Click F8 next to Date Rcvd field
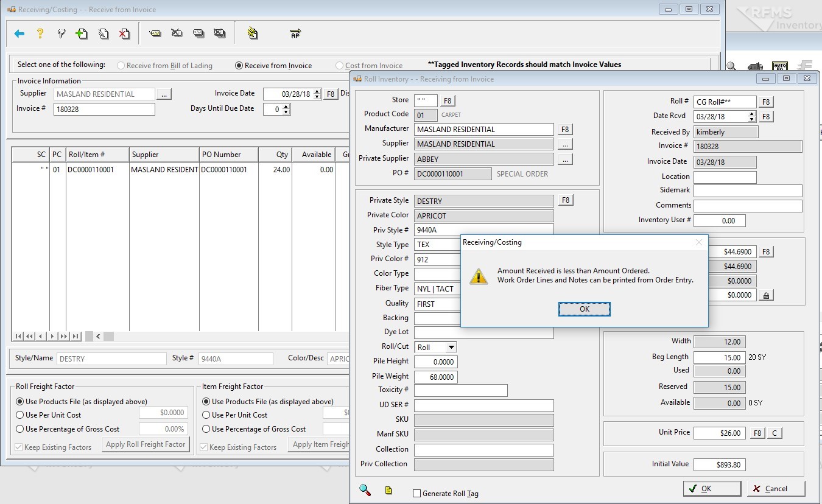The height and width of the screenshot is (504, 822). pyautogui.click(x=766, y=116)
